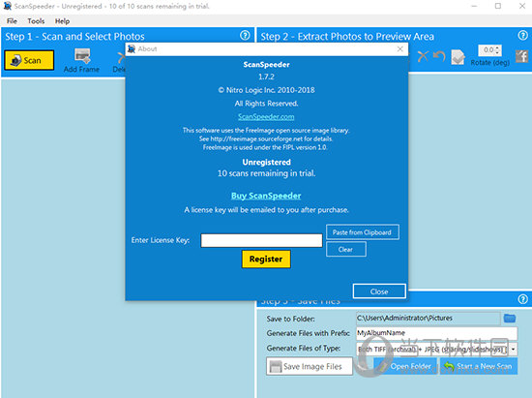
Task: Click Save Image Files button
Action: point(310,366)
